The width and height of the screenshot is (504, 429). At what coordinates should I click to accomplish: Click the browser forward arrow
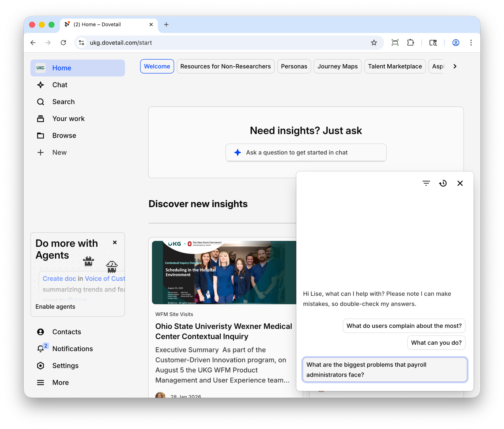point(48,43)
